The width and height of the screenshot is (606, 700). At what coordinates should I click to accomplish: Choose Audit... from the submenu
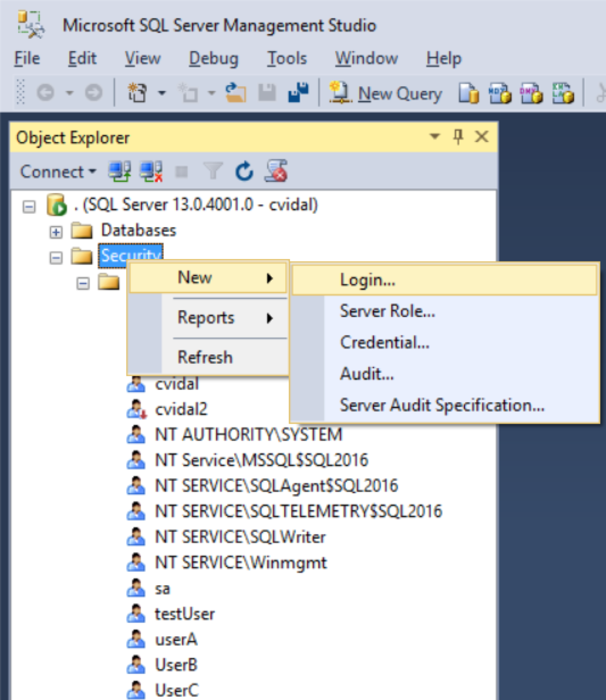tap(445, 374)
